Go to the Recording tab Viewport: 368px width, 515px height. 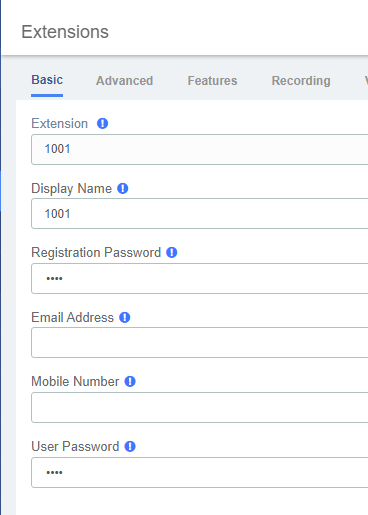coord(301,81)
